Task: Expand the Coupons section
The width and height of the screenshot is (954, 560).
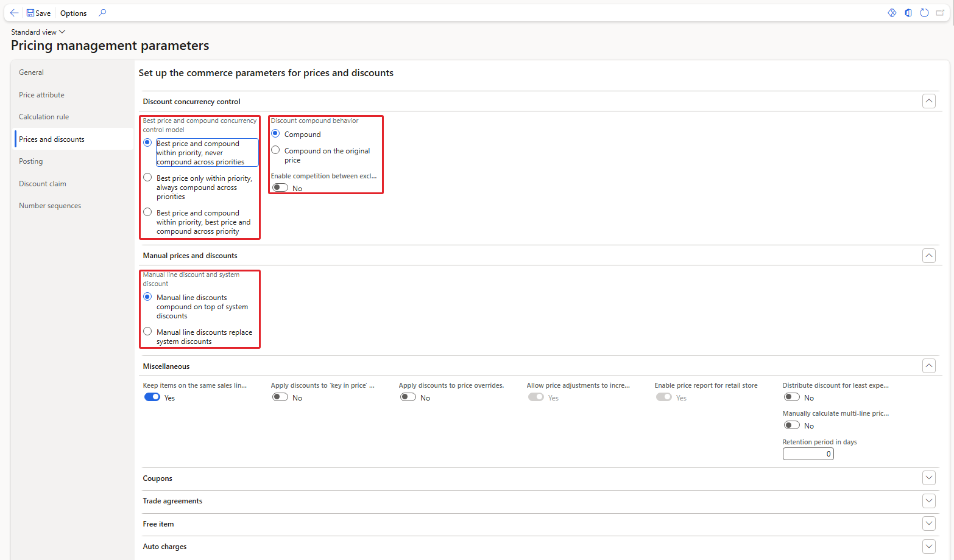Action: click(928, 478)
